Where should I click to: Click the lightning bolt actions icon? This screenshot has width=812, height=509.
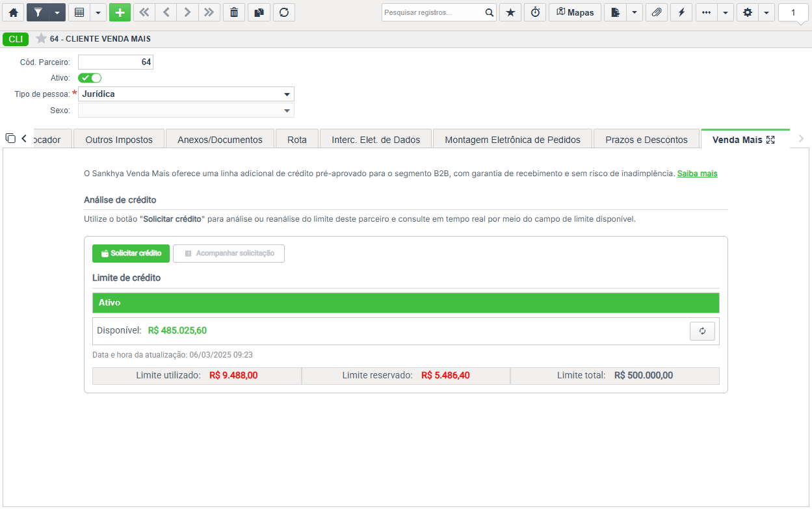(x=681, y=12)
